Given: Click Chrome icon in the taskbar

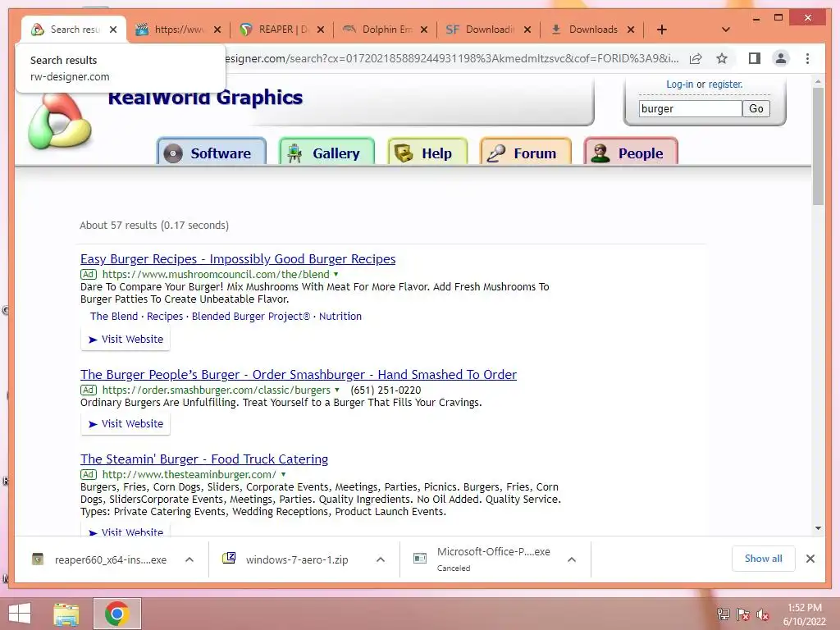Looking at the screenshot, I should (117, 614).
